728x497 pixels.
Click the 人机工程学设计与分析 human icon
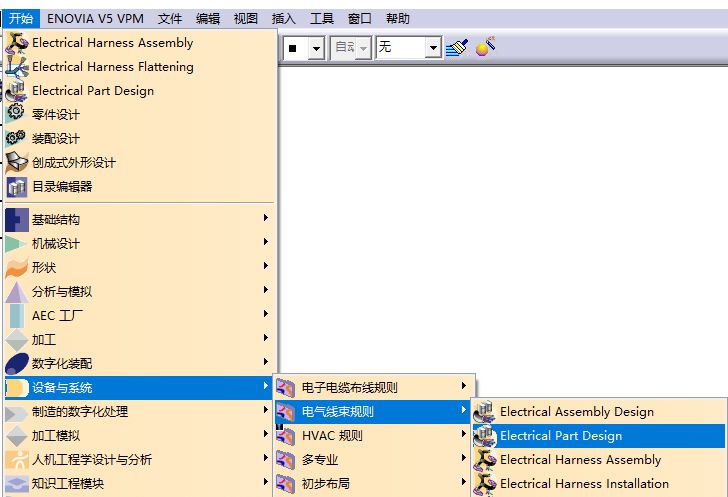click(17, 460)
